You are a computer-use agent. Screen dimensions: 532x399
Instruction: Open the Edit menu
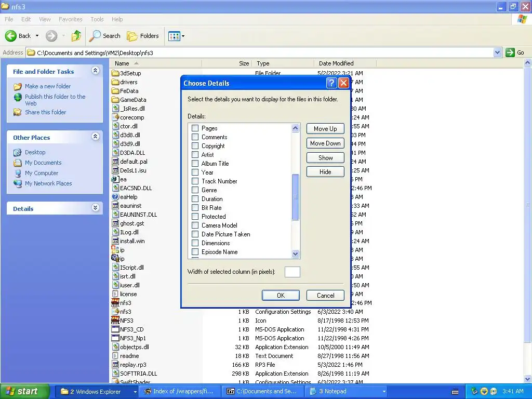pos(26,19)
